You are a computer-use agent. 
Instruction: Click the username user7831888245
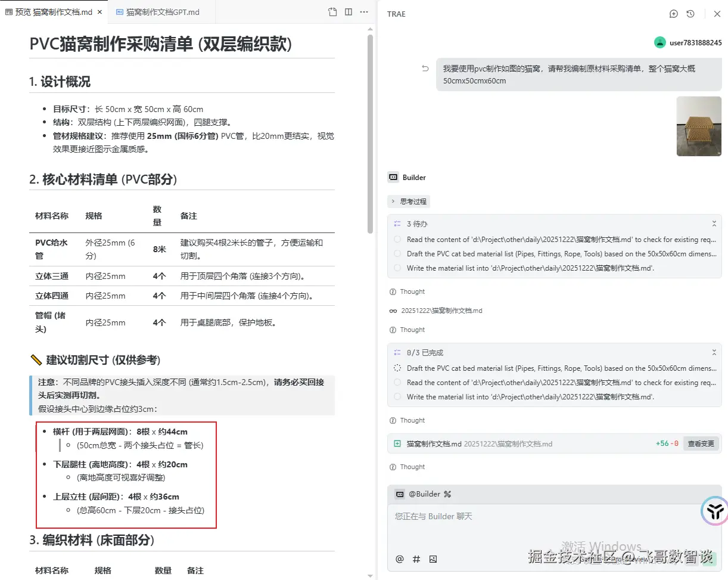coord(695,43)
